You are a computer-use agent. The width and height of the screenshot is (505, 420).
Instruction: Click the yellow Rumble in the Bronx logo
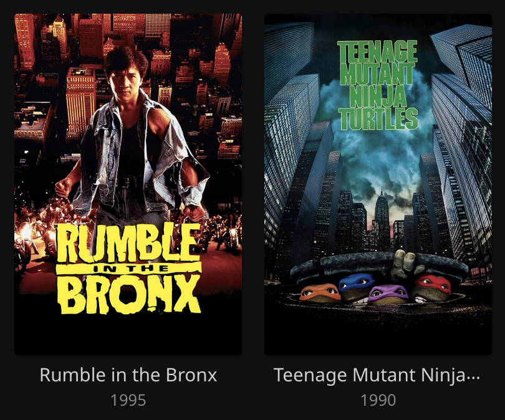[x=129, y=268]
